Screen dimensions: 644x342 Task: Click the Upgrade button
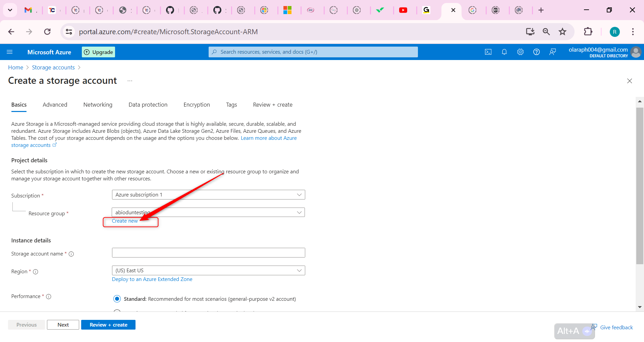pos(99,52)
